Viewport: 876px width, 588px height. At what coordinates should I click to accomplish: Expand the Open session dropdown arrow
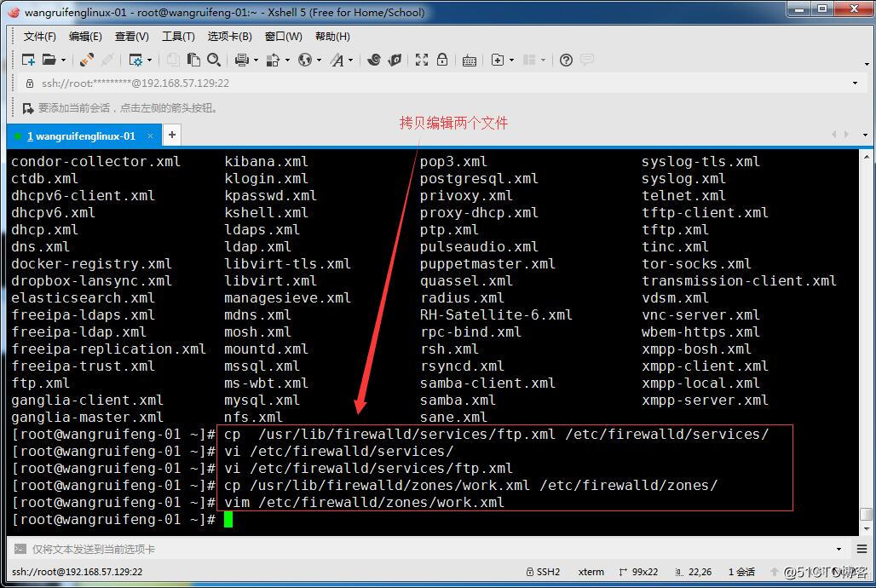(63, 60)
